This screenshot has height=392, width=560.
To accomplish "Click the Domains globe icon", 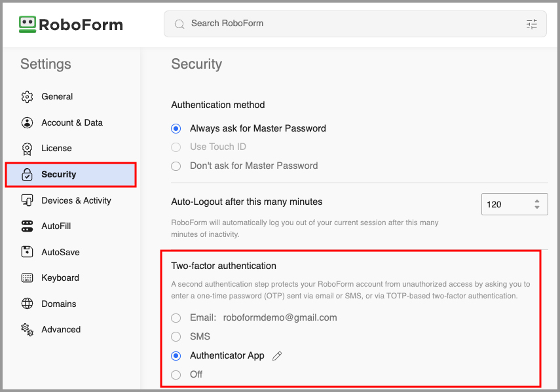I will [27, 304].
